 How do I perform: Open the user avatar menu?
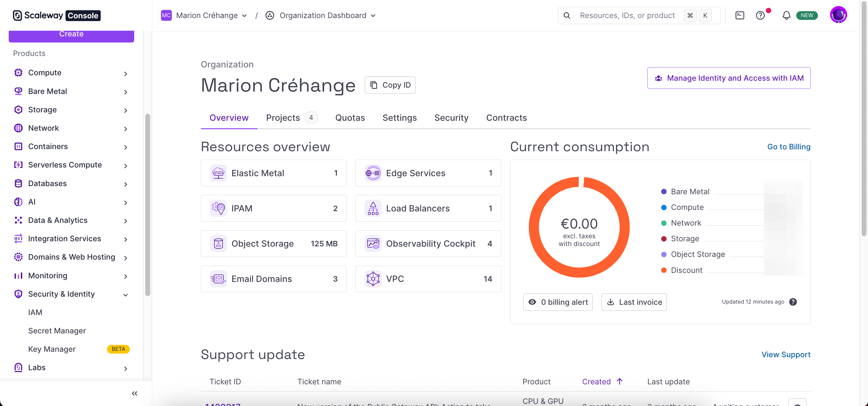tap(838, 15)
